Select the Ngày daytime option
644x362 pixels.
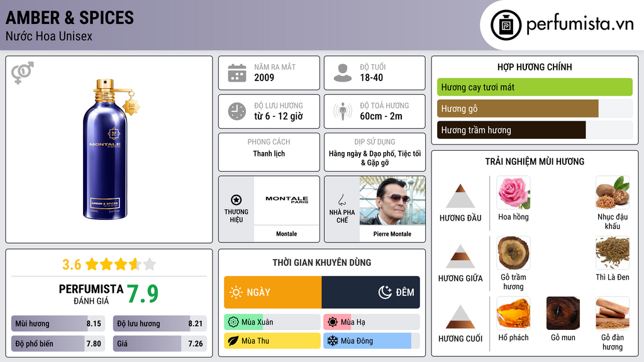pyautogui.click(x=272, y=292)
